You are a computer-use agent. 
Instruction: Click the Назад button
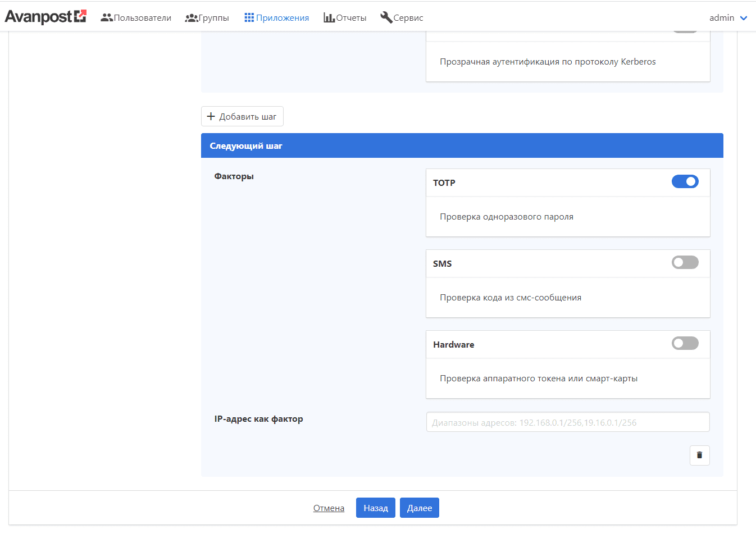point(375,508)
